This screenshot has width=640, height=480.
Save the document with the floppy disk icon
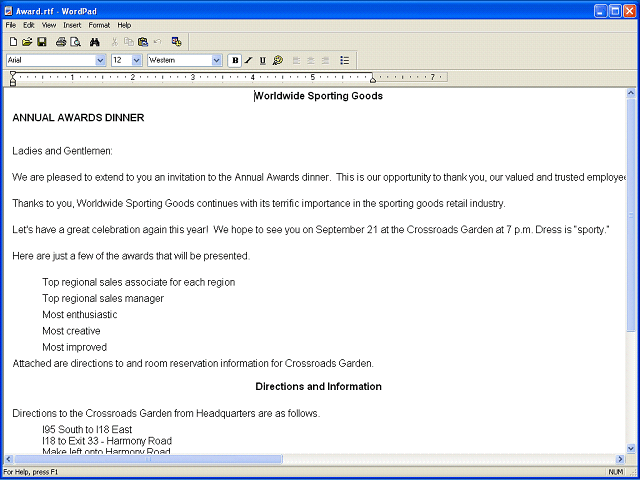[x=41, y=42]
